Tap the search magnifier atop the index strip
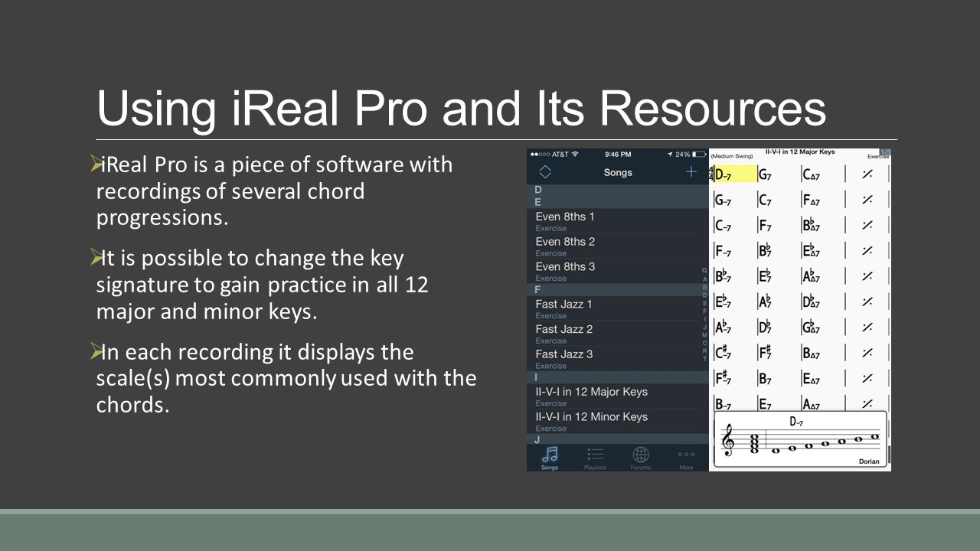 coord(704,271)
